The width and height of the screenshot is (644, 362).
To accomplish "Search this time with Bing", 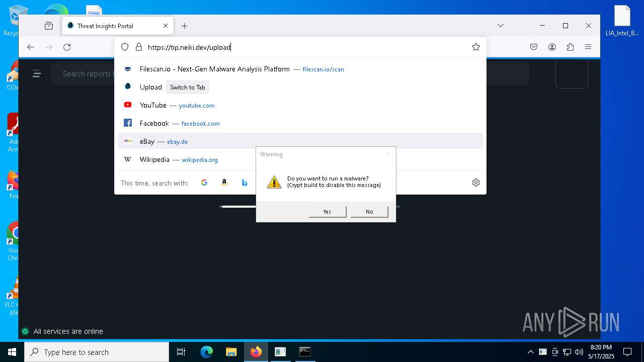I will pyautogui.click(x=245, y=183).
